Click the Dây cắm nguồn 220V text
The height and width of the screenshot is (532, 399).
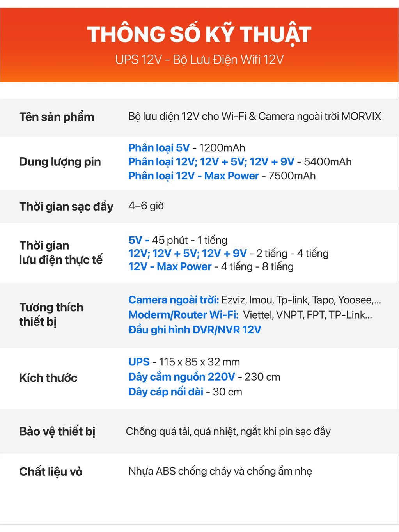(182, 377)
